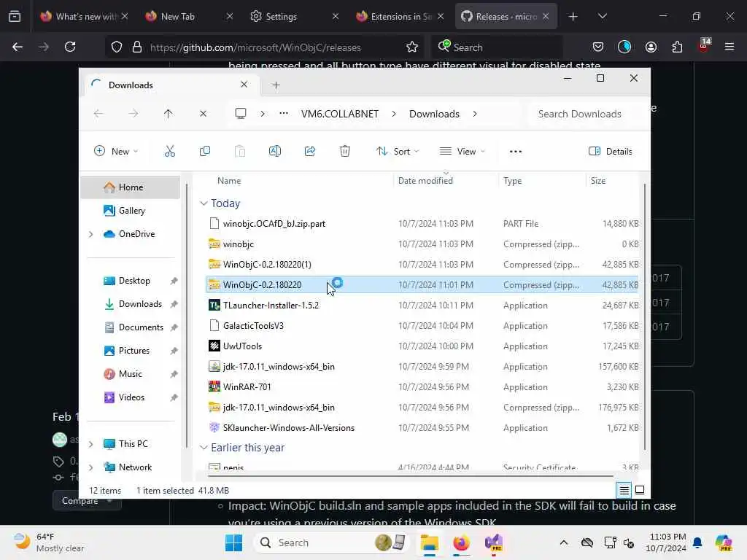Stop loading the Downloads folder
747x560 pixels.
pos(203,114)
